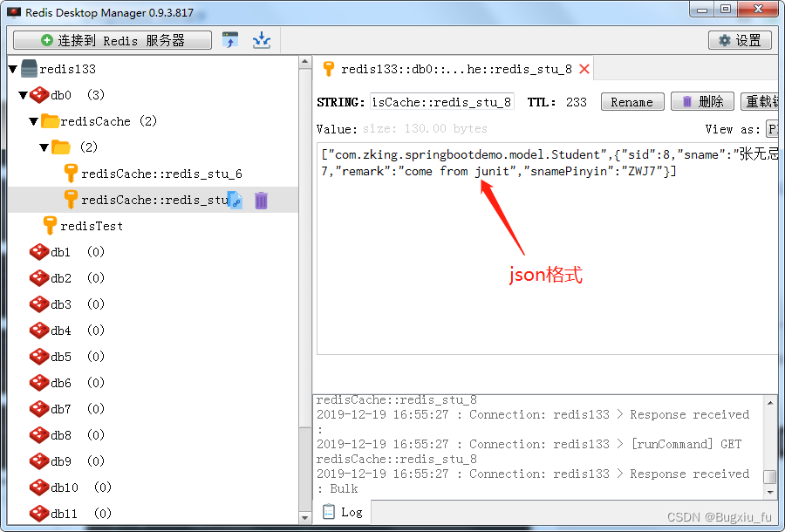Click the import connections toolbar icon
Screen dimensions: 785x532
click(x=262, y=40)
